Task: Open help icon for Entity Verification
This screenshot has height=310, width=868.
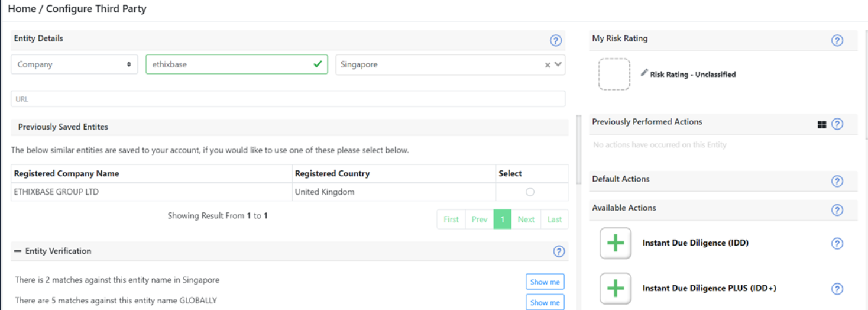Action: tap(559, 251)
